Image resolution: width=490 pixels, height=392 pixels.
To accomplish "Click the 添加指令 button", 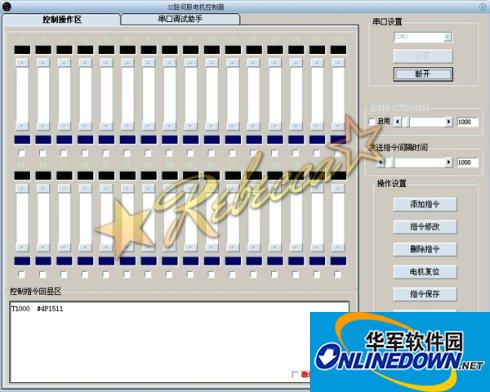I will (x=425, y=204).
